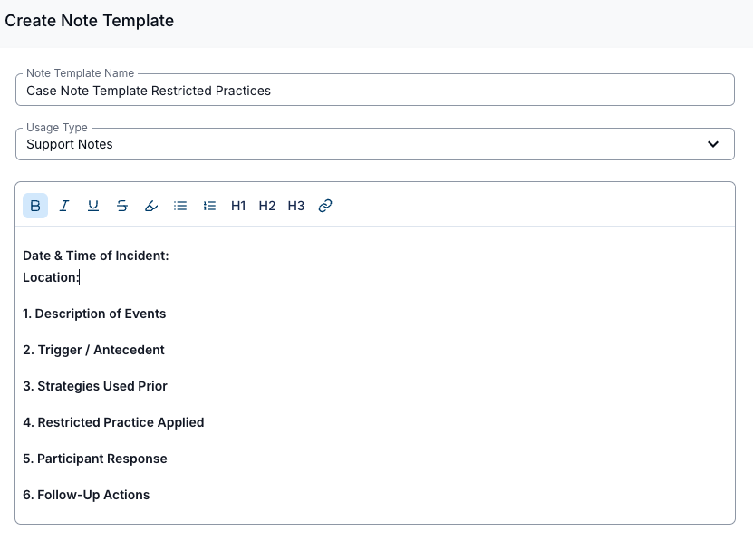The height and width of the screenshot is (560, 753).
Task: Place cursor after "Date & Time of Incident:"
Action: coord(171,256)
